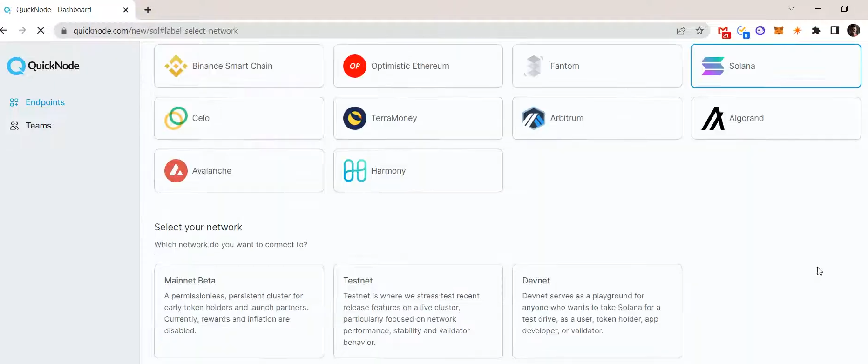Bookmark this page with the star icon

point(699,31)
